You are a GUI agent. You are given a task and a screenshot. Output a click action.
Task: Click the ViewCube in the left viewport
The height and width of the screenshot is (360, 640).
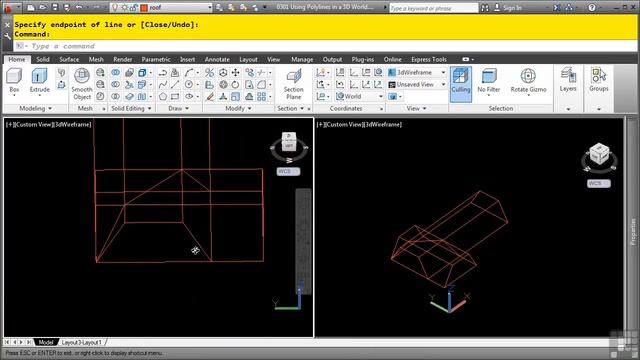pyautogui.click(x=289, y=141)
